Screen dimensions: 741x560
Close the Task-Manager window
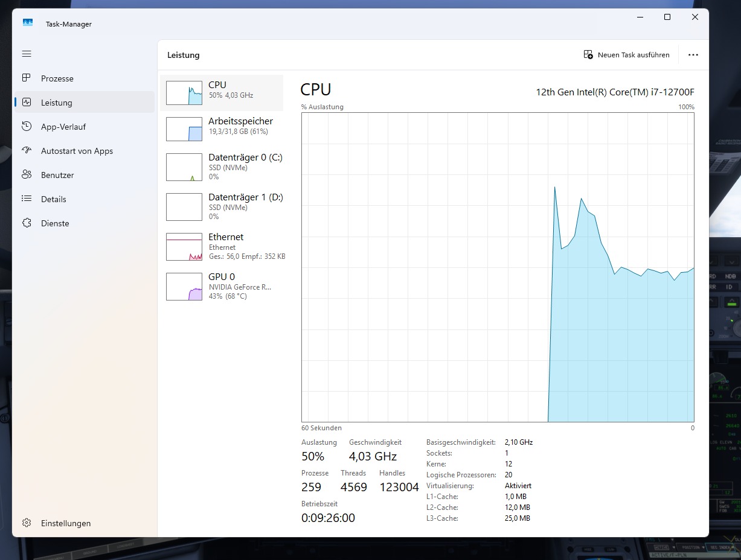(x=695, y=17)
